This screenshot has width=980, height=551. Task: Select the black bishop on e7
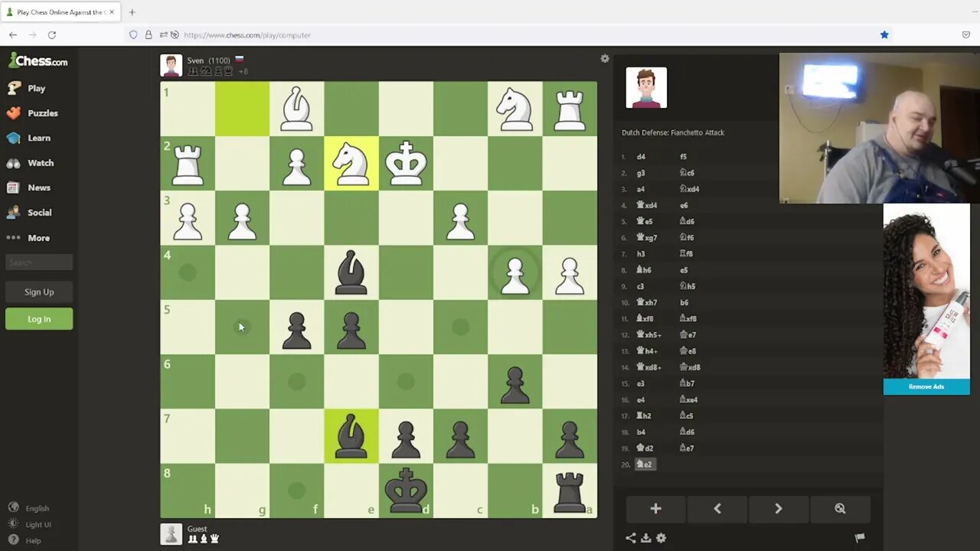(x=351, y=436)
